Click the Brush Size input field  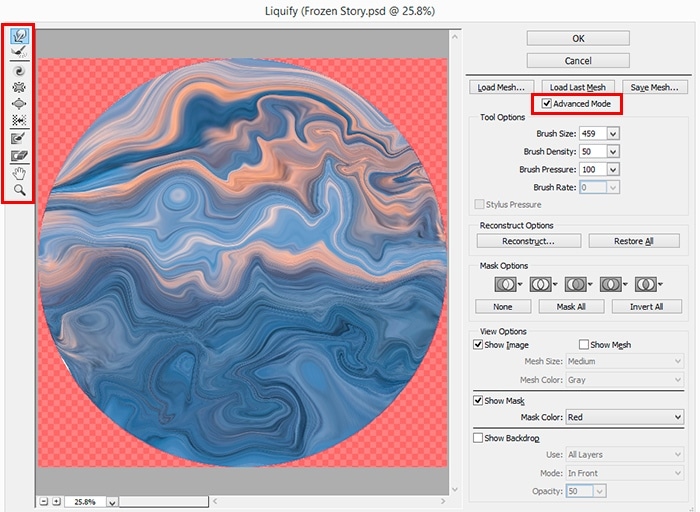[593, 133]
